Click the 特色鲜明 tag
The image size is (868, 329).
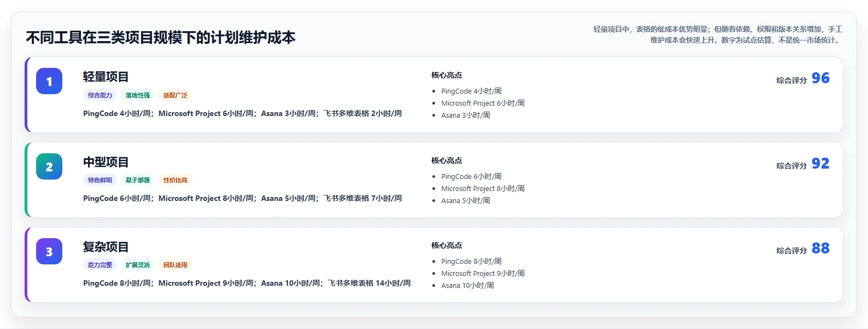[100, 180]
